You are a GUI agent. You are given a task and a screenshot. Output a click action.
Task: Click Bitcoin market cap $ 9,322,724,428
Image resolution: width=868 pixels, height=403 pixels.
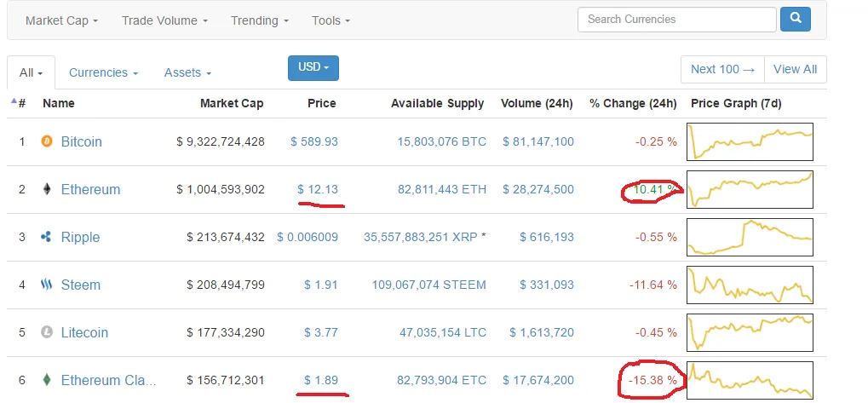221,141
